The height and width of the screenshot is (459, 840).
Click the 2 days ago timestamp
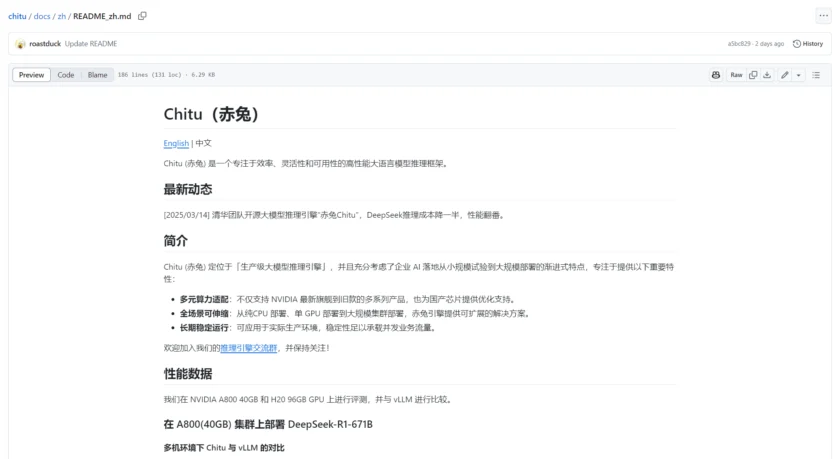click(769, 44)
